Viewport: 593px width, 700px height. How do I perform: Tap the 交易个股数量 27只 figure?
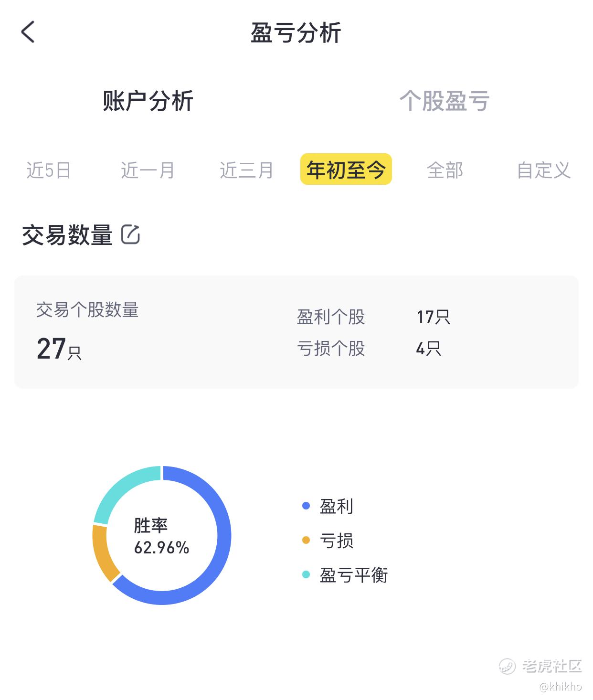59,349
